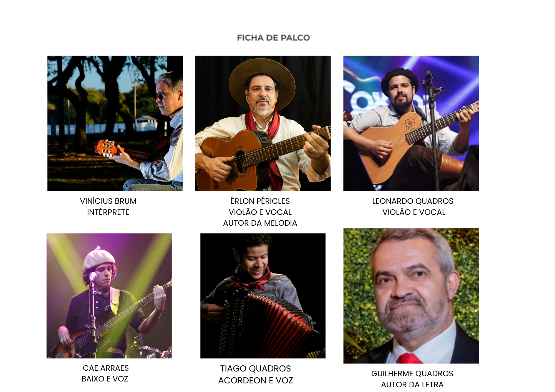This screenshot has width=555, height=392.
Task: Open the Vinícius Brum photo
Action: tap(115, 123)
